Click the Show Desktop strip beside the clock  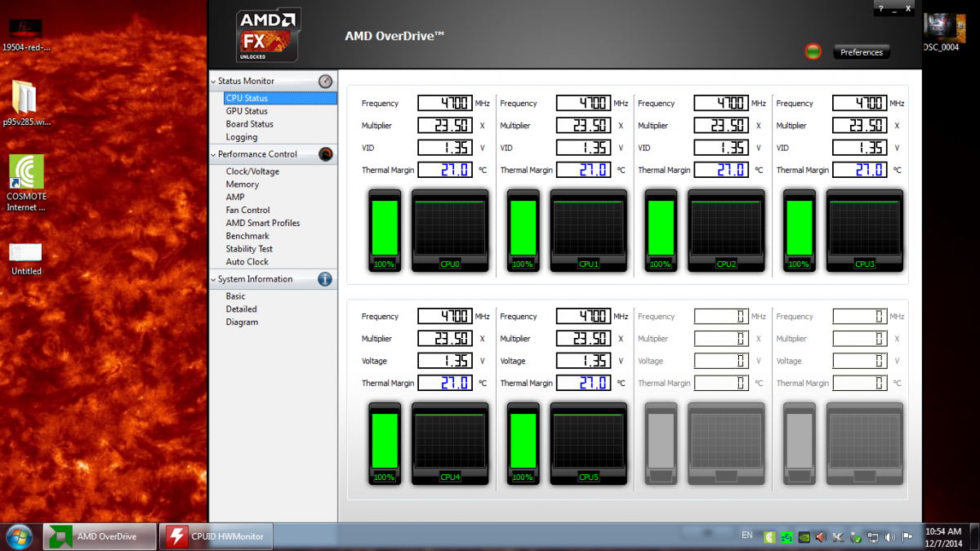click(x=973, y=536)
